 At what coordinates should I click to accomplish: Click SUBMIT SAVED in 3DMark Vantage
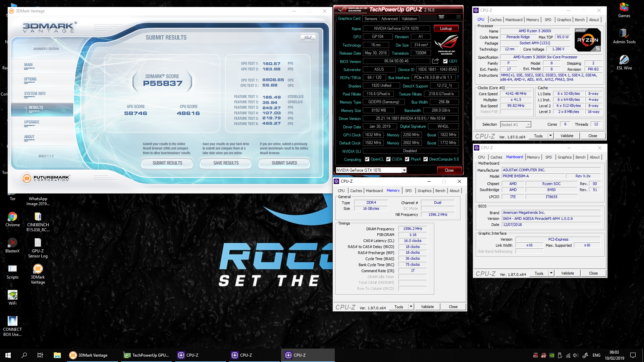coord(284,163)
